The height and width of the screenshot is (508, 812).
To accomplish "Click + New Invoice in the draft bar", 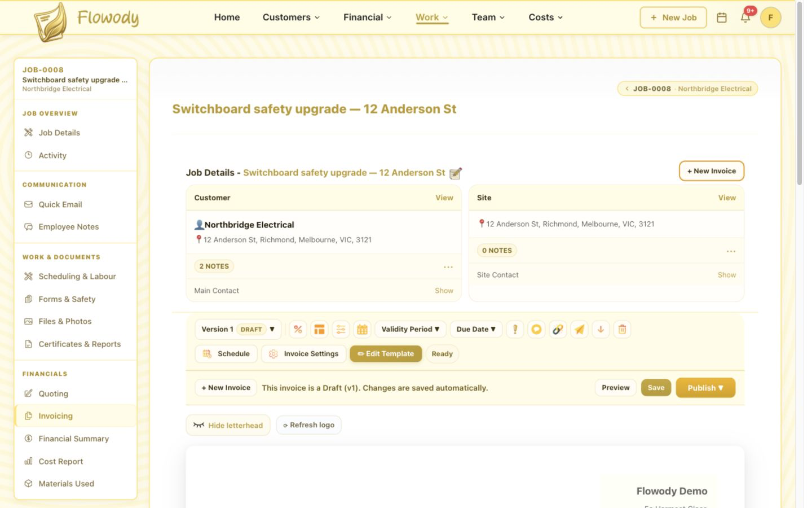I will click(226, 388).
